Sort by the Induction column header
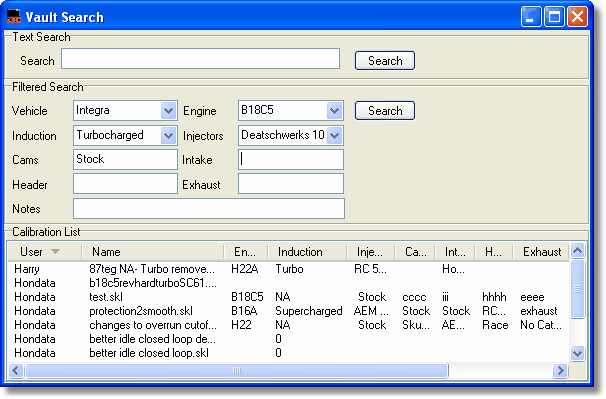606x399 pixels. (x=307, y=252)
